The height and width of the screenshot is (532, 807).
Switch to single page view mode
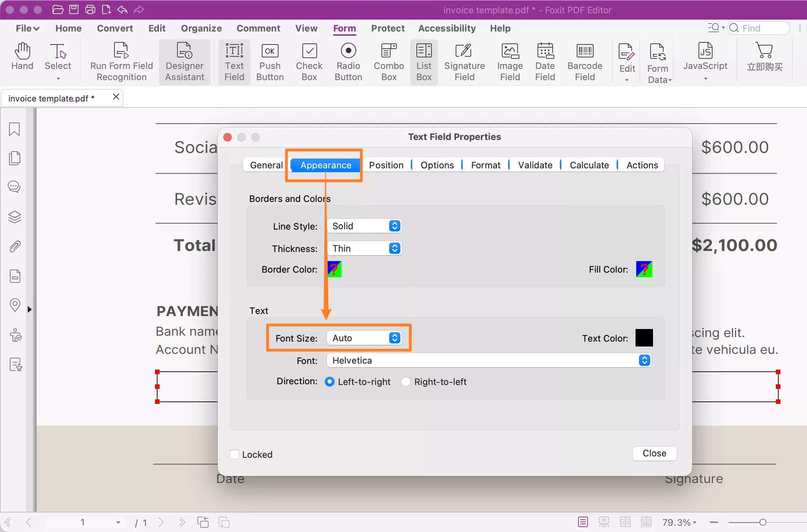[x=583, y=522]
